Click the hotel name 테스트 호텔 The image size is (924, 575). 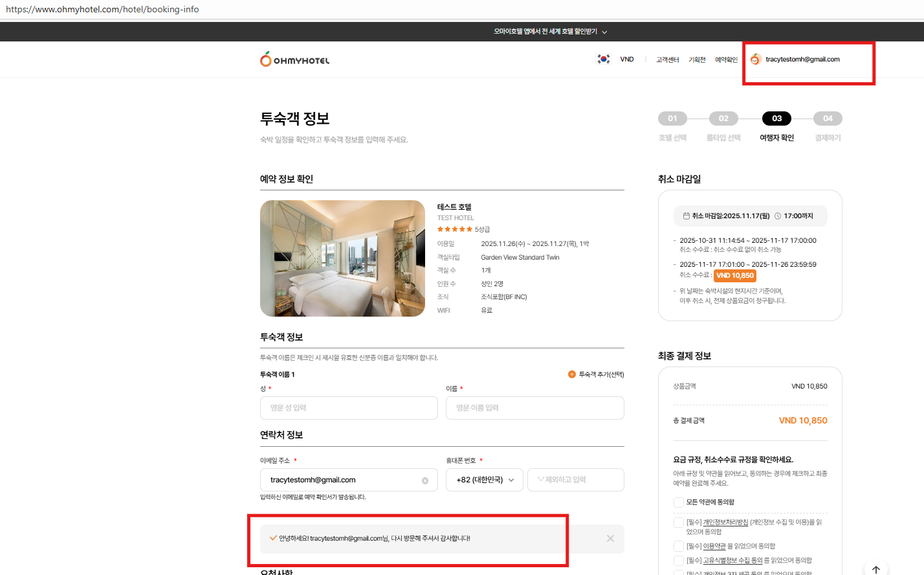pos(454,207)
